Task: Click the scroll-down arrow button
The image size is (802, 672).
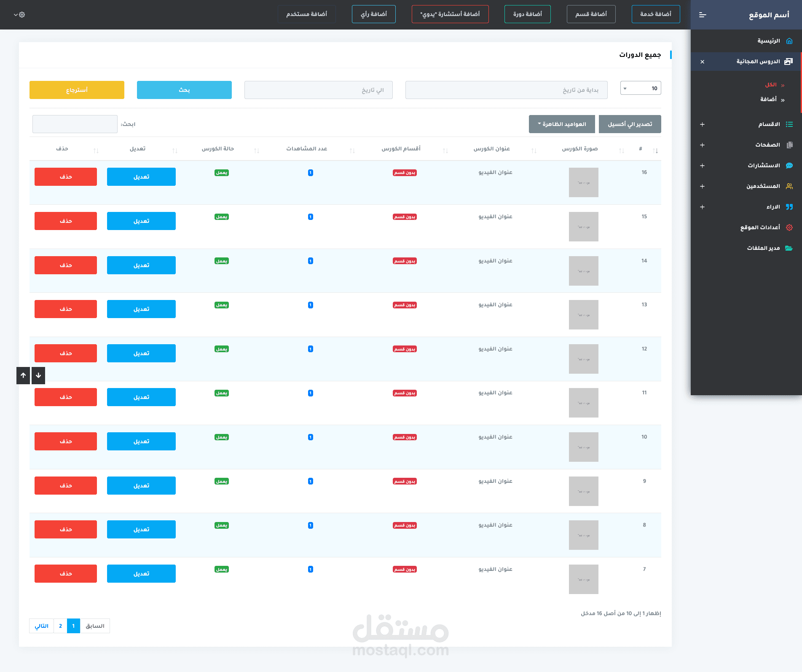Action: [38, 375]
